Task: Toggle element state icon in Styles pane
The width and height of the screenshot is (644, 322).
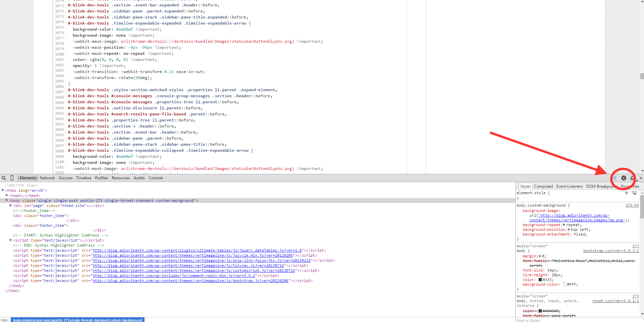Action: click(634, 193)
